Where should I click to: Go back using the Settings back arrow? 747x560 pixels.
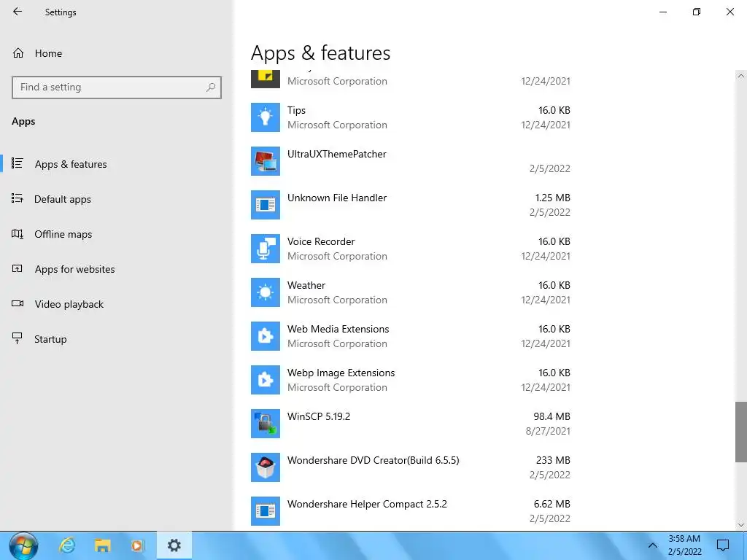18,12
